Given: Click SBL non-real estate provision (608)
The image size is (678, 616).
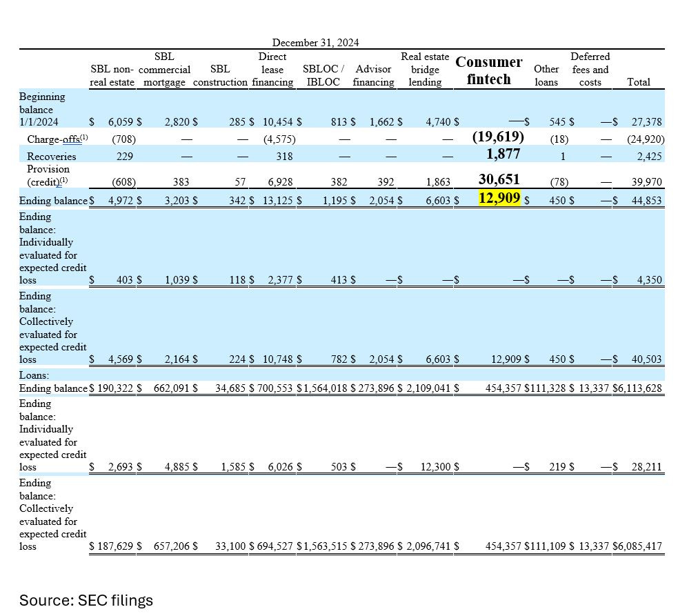Looking at the screenshot, I should point(123,182).
